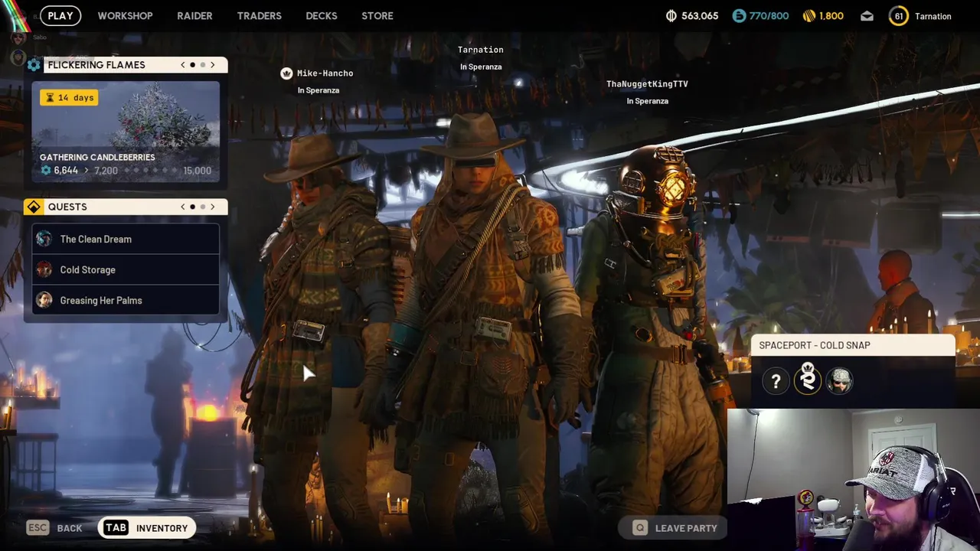Click the coin currency icon beside 563,065
Screen dimensions: 980x551
[x=671, y=16]
